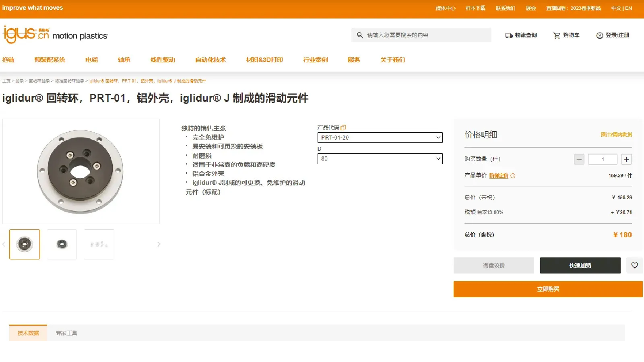Click the 立即购买 button
The width and height of the screenshot is (644, 362).
pyautogui.click(x=548, y=289)
